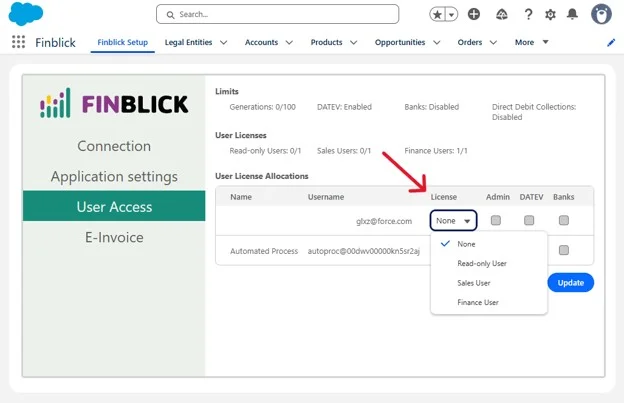Open the Products tab
This screenshot has width=624, height=403.
pos(326,42)
